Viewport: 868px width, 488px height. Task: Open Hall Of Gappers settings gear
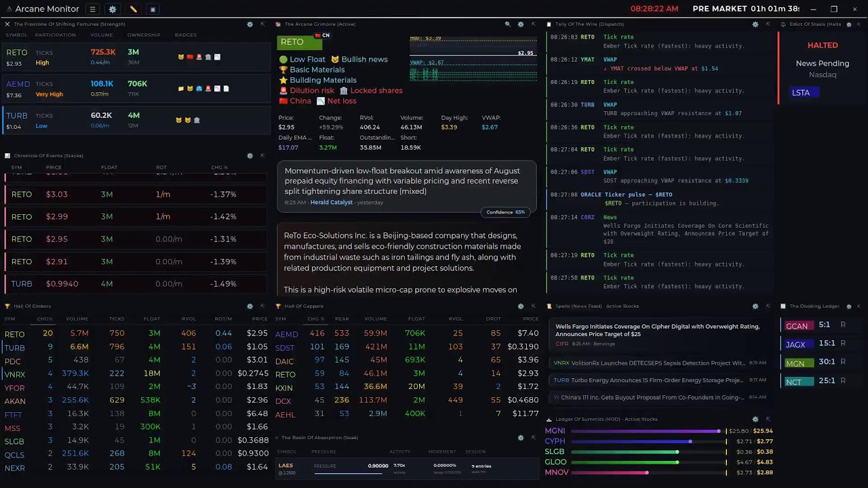[521, 306]
